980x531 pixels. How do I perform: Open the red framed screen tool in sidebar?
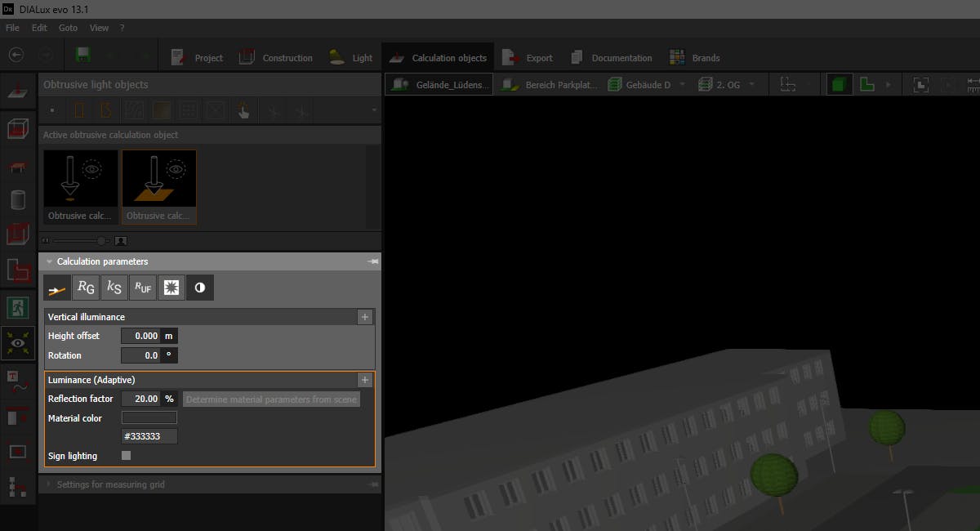(18, 451)
